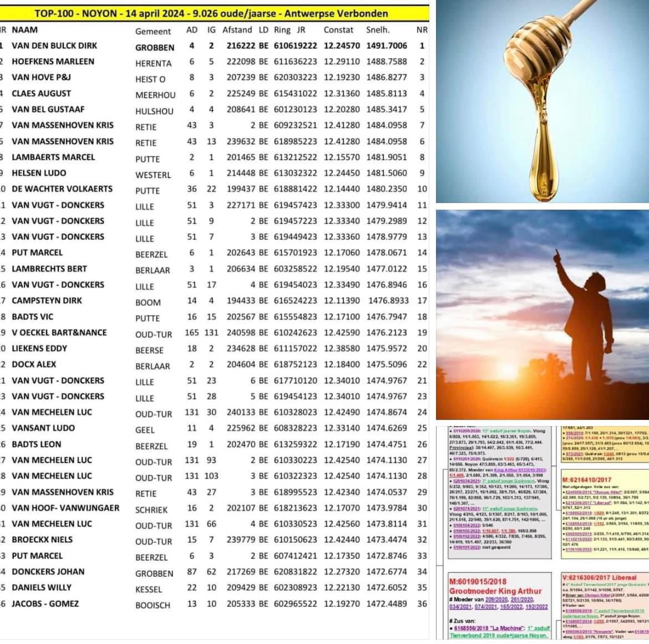Click ring number 602965522
The height and width of the screenshot is (644, 649).
(x=296, y=604)
